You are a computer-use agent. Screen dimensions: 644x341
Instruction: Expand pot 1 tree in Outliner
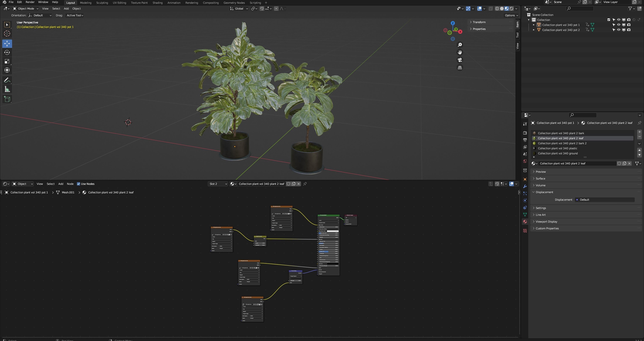point(534,25)
